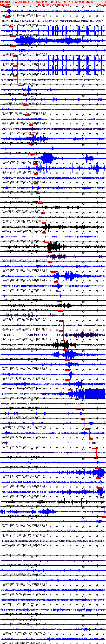Click the RMS noise scaling note

pos(53,5)
